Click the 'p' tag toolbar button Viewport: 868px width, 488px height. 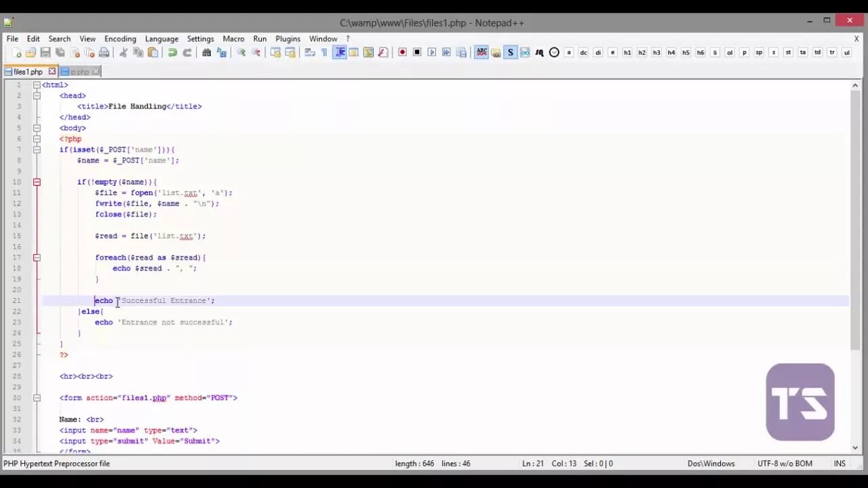tap(744, 52)
